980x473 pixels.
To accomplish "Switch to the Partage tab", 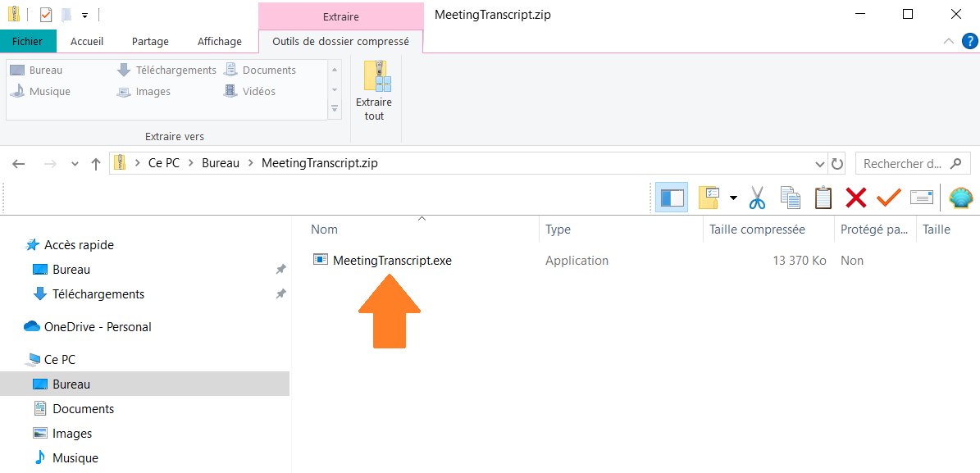I will pos(151,41).
